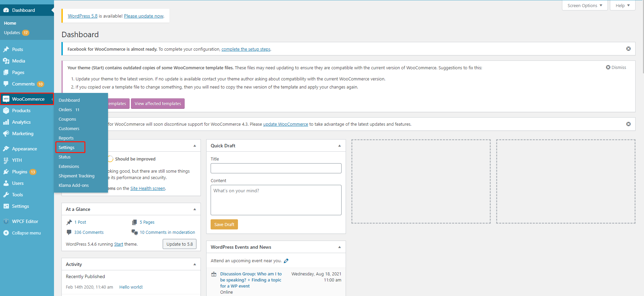This screenshot has height=296, width=644.
Task: Click the Tools wrench icon
Action: tap(6, 195)
